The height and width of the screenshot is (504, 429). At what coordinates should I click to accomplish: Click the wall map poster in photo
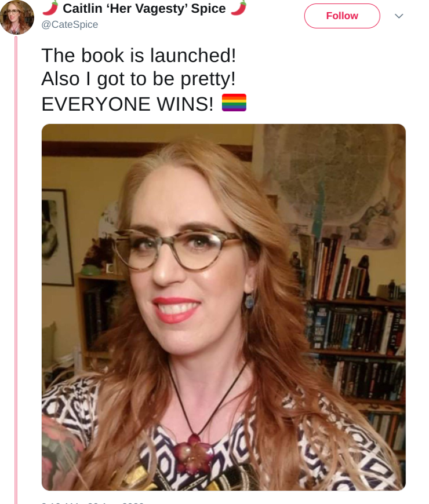click(331, 183)
